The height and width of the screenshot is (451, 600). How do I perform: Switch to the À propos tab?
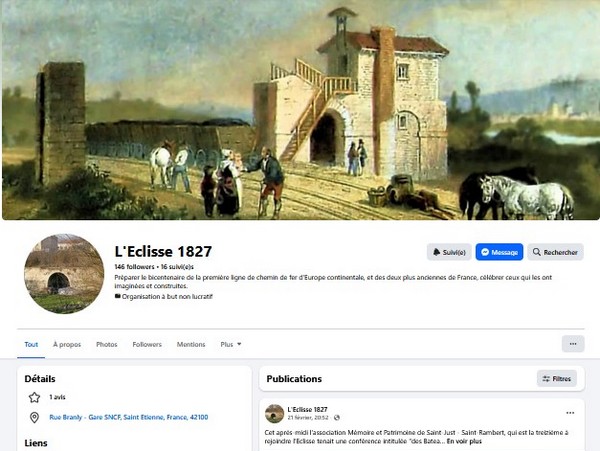click(67, 344)
